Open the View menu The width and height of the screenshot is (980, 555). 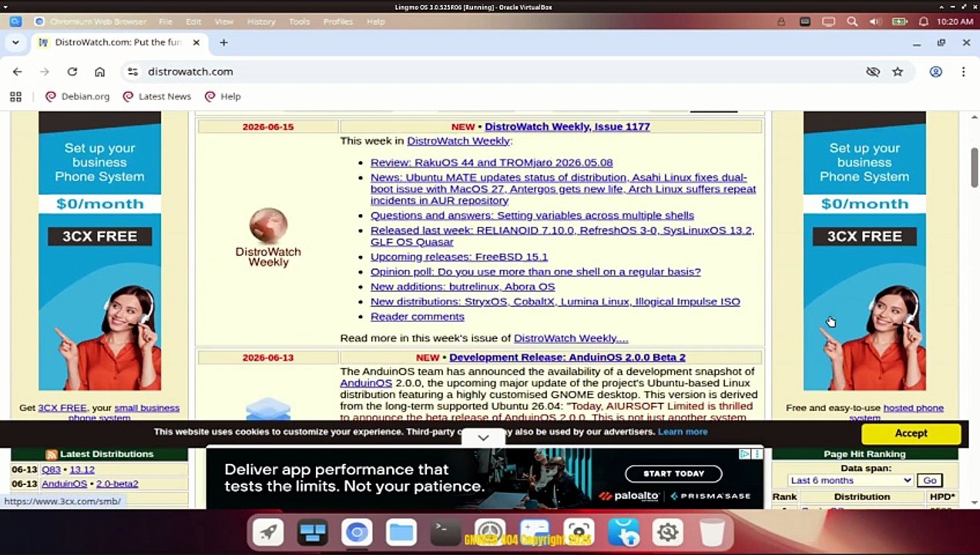pyautogui.click(x=223, y=22)
